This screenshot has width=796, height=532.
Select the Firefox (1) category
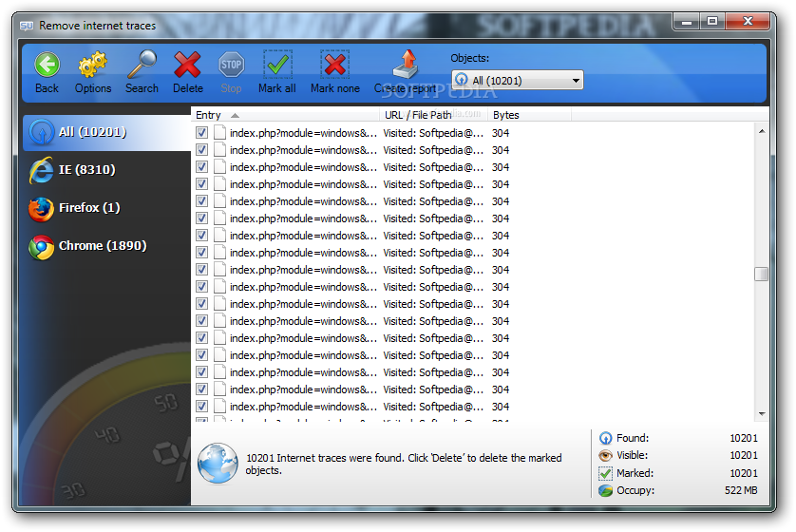tap(106, 208)
